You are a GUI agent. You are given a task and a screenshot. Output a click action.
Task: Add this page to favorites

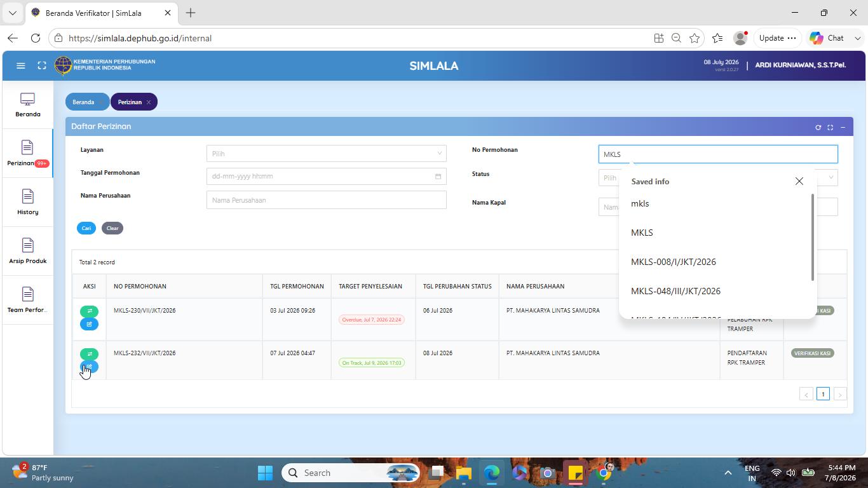(695, 38)
